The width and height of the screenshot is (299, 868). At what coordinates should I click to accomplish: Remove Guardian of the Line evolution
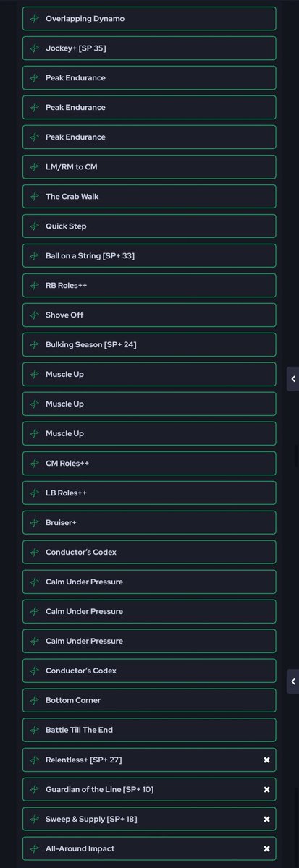point(266,790)
